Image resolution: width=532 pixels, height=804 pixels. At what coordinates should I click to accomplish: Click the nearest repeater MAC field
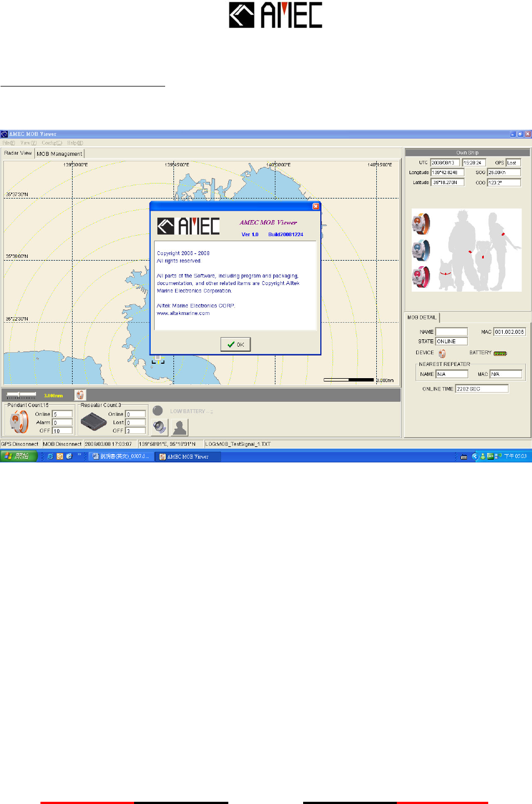coord(506,374)
